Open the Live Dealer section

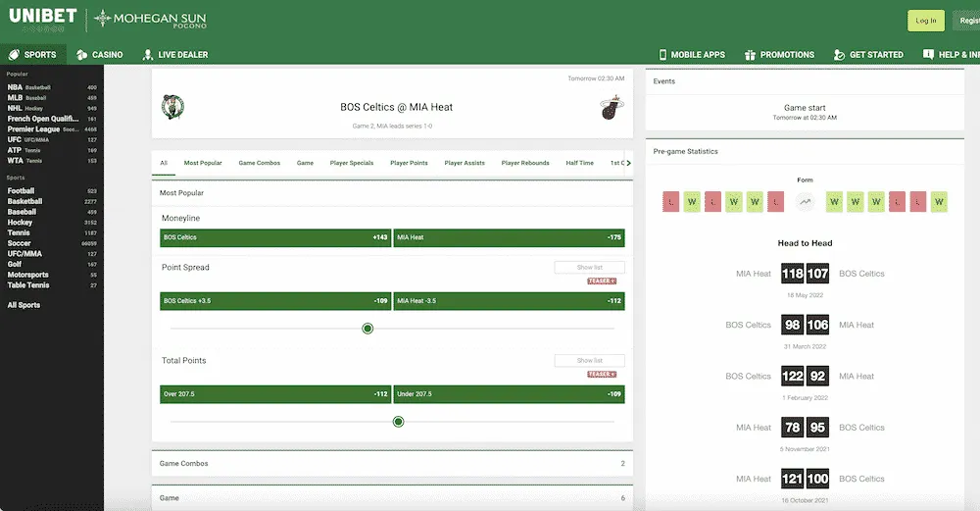(x=175, y=55)
